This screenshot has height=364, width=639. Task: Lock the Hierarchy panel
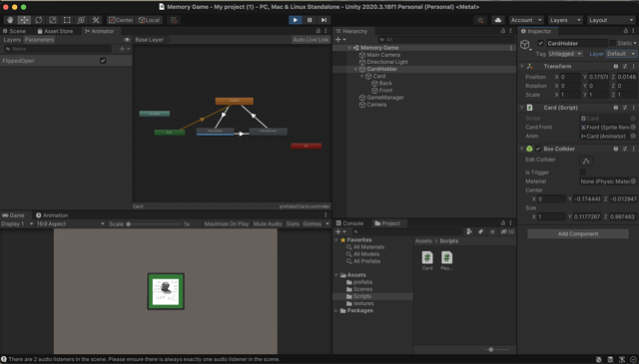(503, 31)
